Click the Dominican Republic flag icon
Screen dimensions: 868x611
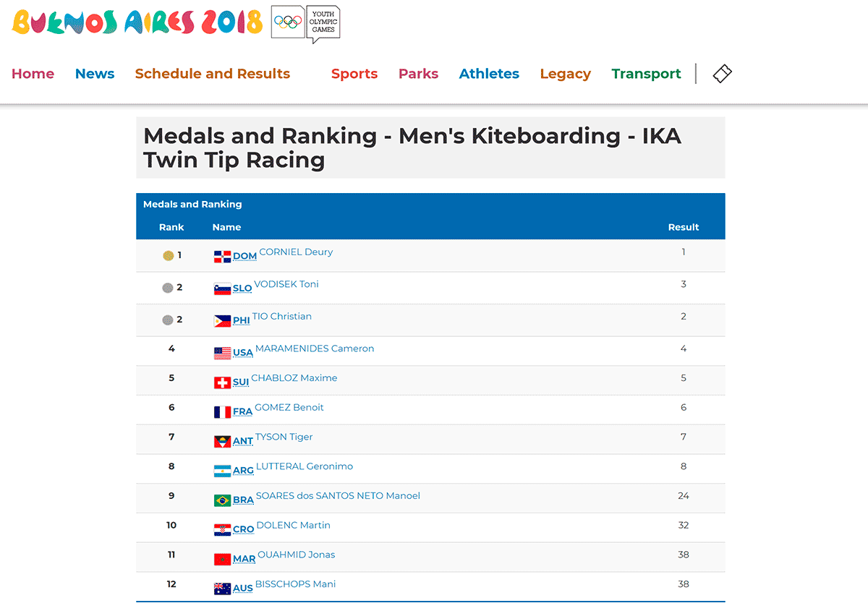pos(222,257)
